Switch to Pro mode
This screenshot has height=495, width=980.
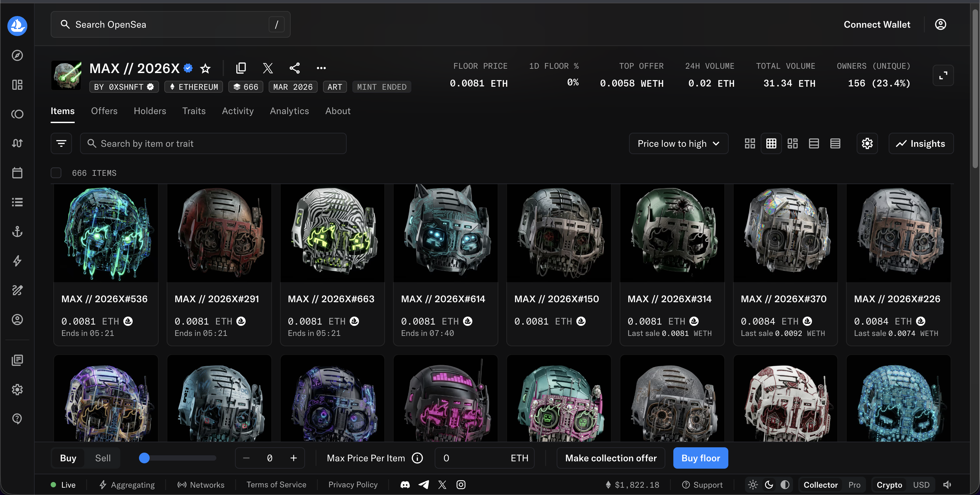click(854, 485)
